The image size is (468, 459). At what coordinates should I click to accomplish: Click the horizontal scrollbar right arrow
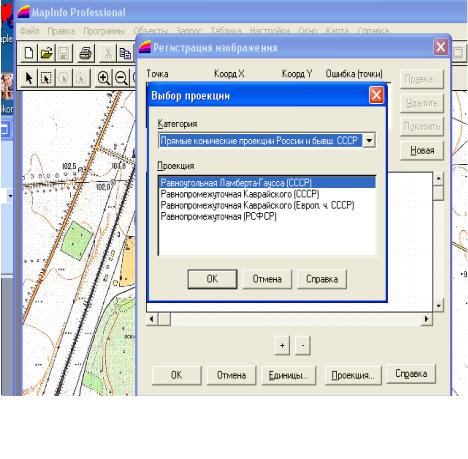[426, 319]
